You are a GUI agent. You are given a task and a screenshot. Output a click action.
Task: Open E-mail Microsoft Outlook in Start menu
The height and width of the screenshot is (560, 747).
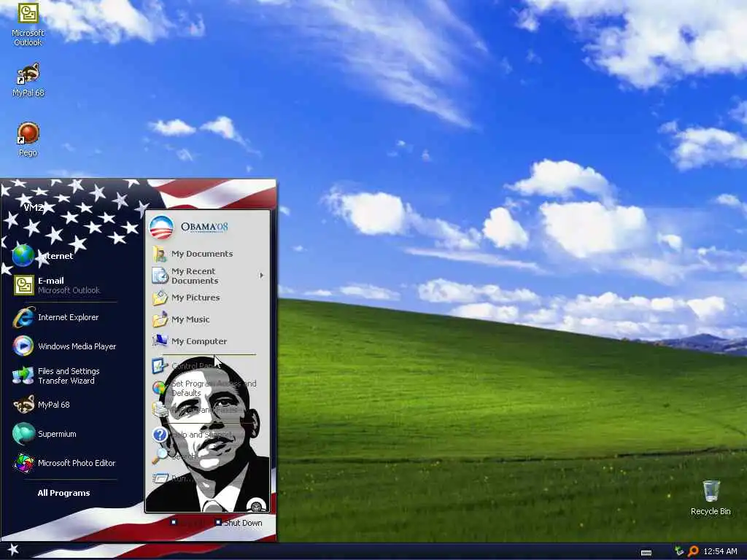[x=57, y=285]
